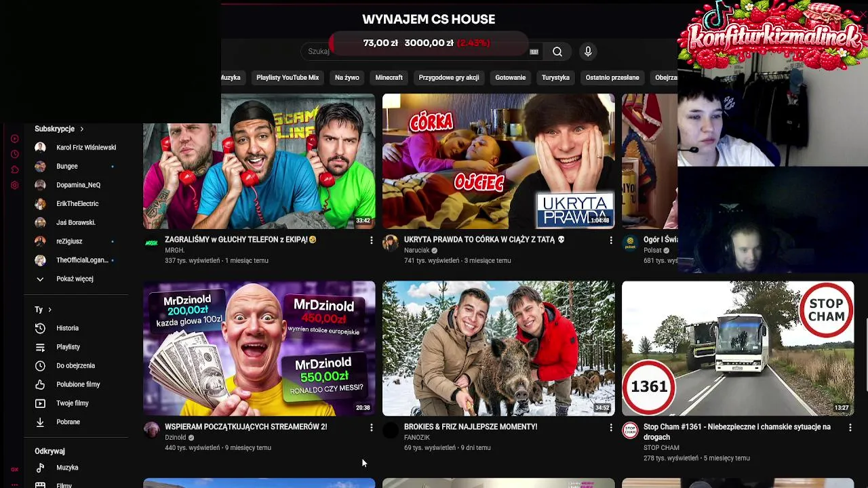The image size is (868, 488).
Task: Click title 'WSPIERAM POCZĄTKUJĄCYCH STREAMERÓW 2!'
Action: click(x=245, y=427)
